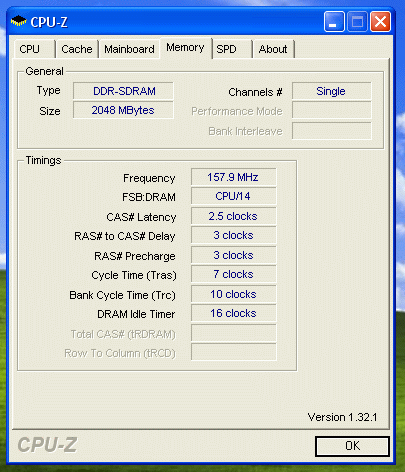Click the Version 1.32.1 text
The image size is (405, 472).
point(342,417)
